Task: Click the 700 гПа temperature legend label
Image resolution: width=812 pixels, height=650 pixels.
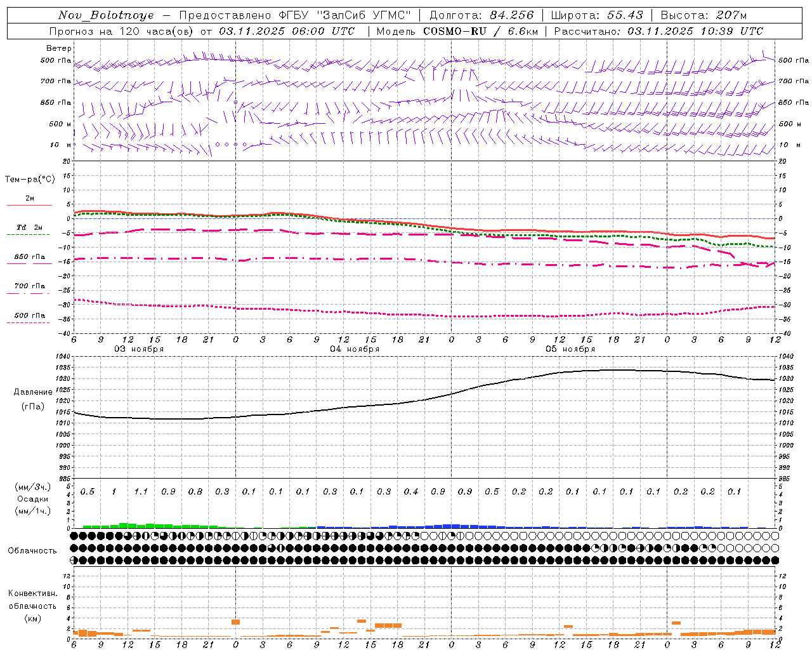Action: tap(30, 286)
